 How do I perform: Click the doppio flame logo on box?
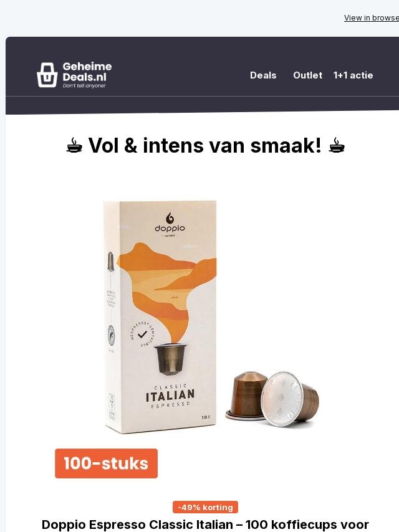point(170,218)
